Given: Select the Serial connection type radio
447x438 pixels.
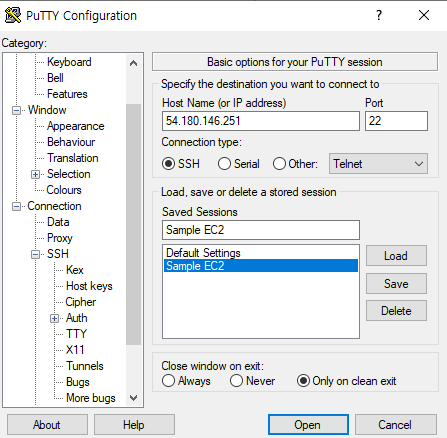Looking at the screenshot, I should click(224, 164).
